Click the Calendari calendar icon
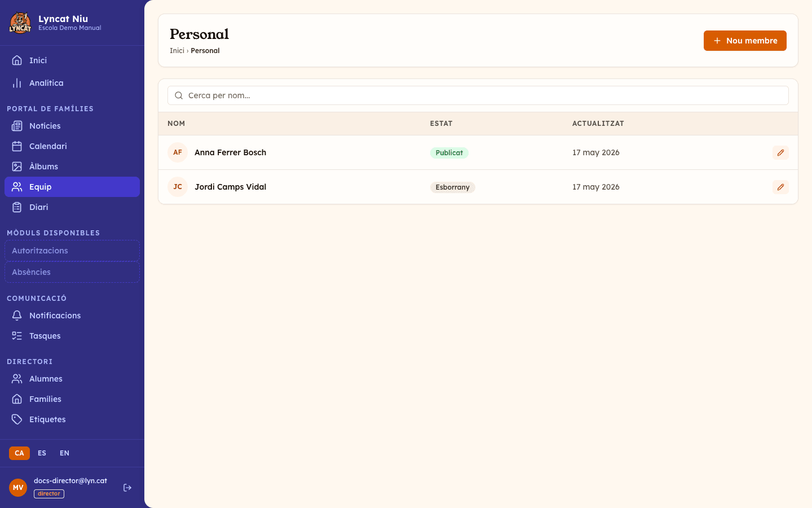This screenshot has width=812, height=508. 17,146
